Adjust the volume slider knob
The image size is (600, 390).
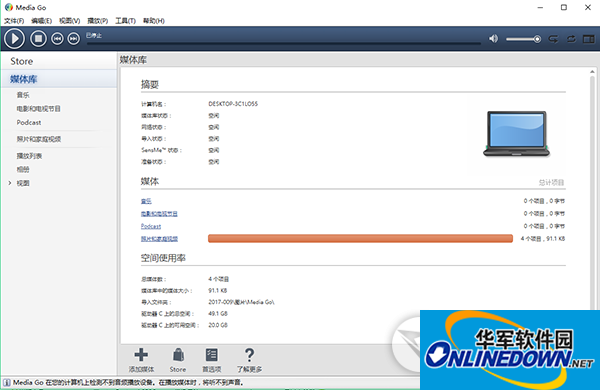tap(537, 39)
